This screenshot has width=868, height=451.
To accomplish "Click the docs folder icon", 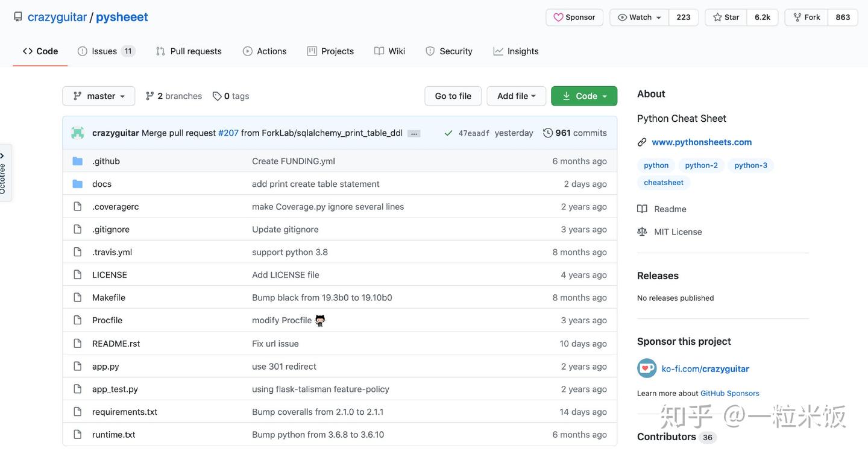I will (x=78, y=184).
